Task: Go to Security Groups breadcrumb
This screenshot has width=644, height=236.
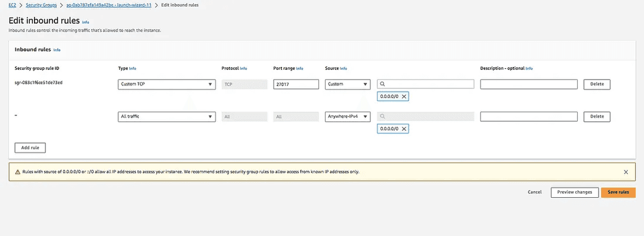Action: [x=41, y=5]
